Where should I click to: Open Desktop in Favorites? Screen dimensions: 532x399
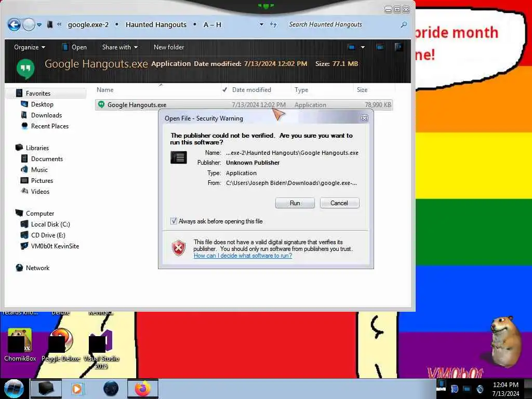pyautogui.click(x=42, y=104)
